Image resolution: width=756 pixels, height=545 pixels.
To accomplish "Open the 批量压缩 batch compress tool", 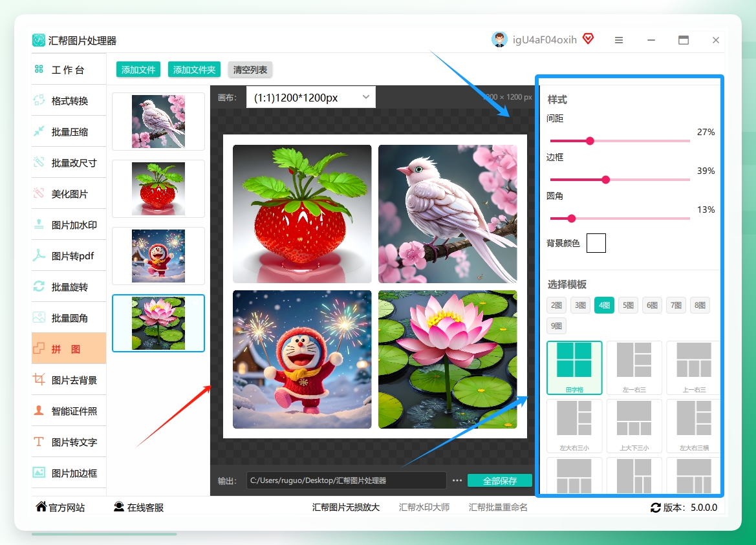I will click(69, 131).
